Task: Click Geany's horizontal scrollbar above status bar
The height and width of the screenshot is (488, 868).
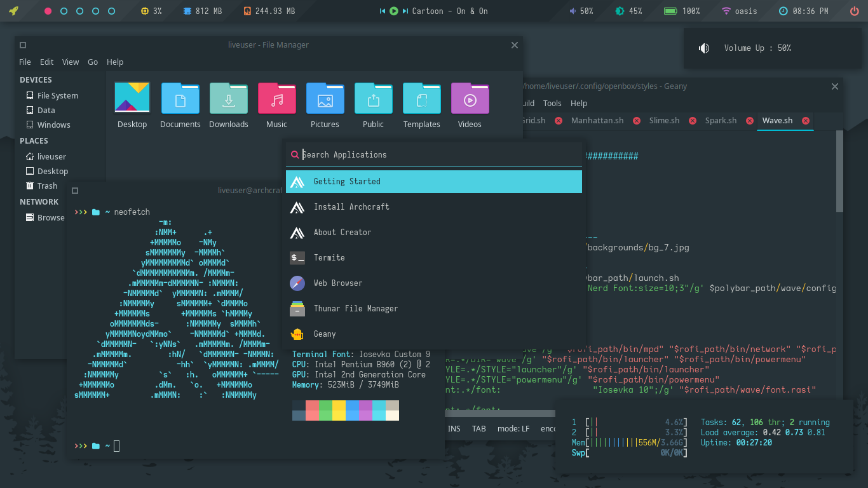Action: tap(499, 414)
